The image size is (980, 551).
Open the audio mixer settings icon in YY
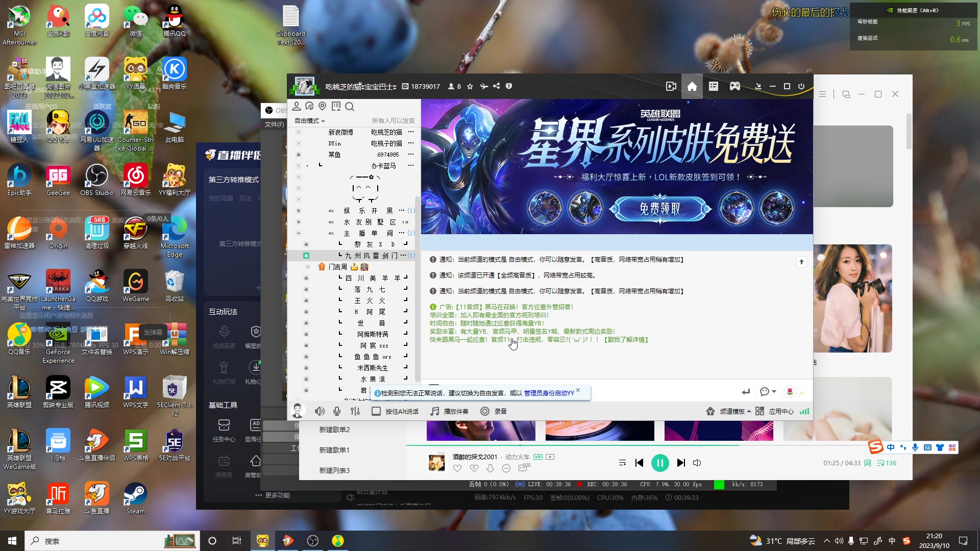pos(355,411)
